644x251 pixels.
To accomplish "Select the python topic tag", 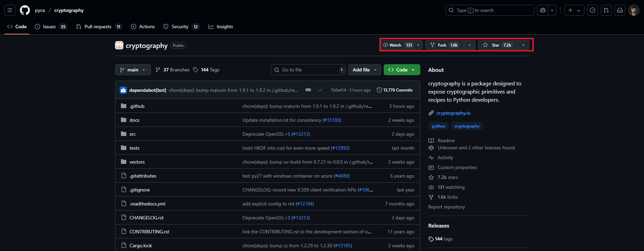I will pos(439,126).
